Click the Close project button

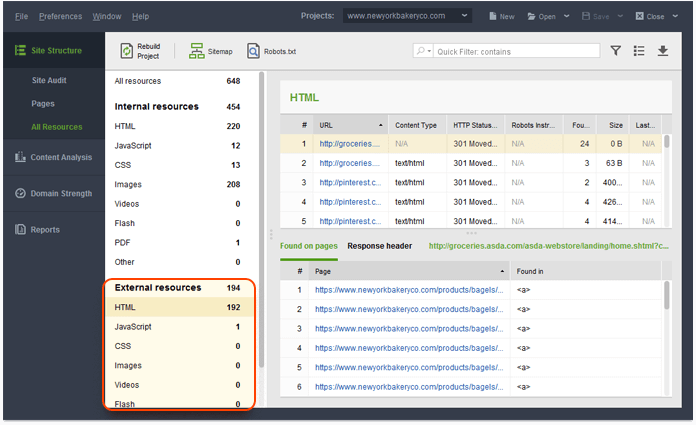[650, 16]
